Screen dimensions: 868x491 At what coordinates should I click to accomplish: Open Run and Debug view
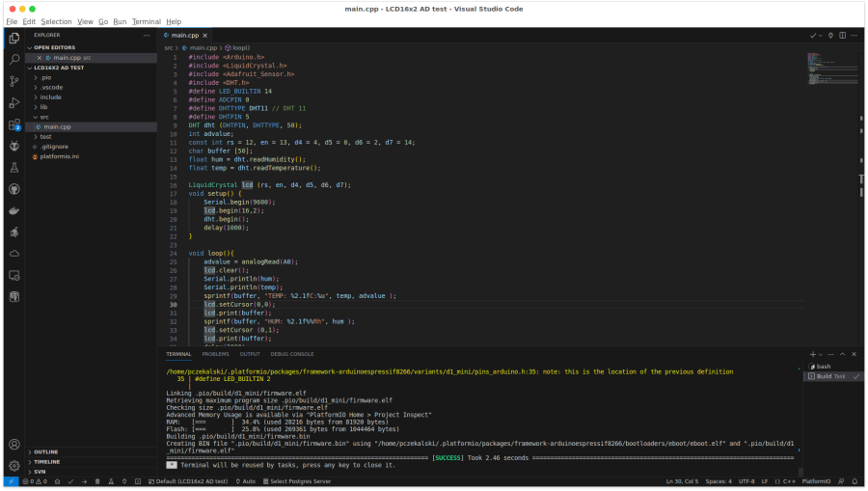(x=14, y=103)
